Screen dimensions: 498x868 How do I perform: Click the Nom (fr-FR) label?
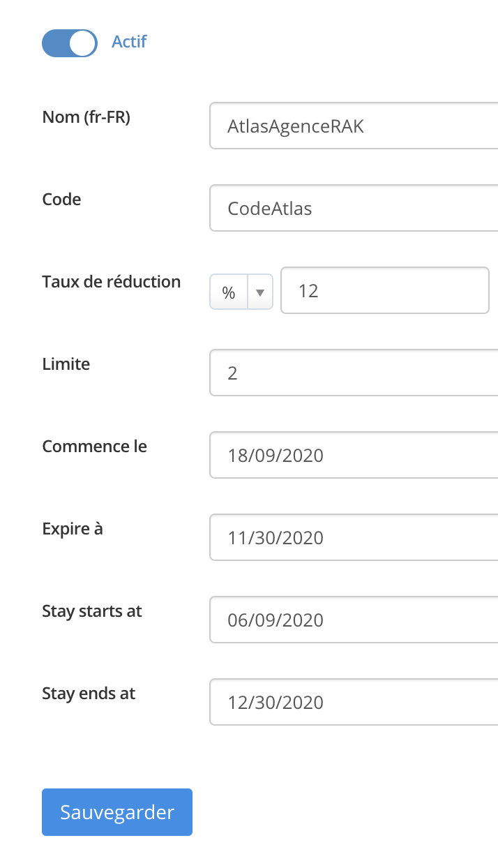point(86,117)
